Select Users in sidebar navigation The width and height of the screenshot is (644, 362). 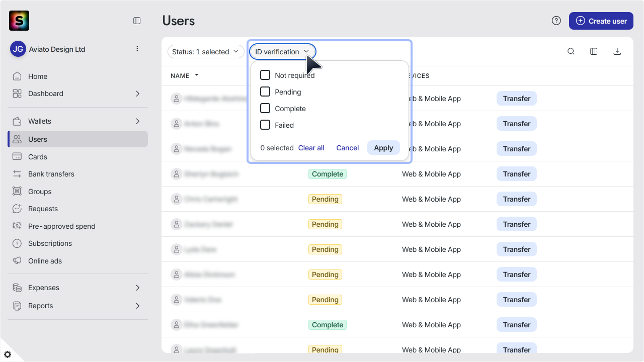(x=77, y=139)
